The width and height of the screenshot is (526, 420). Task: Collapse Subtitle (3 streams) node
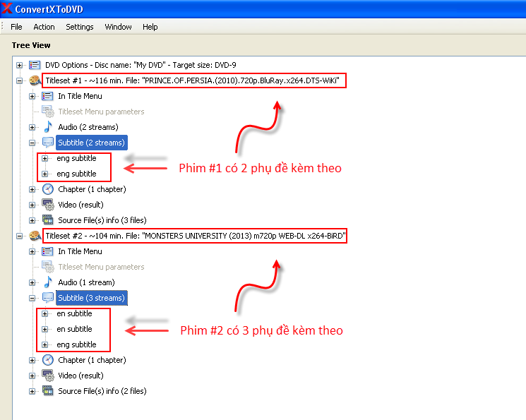(x=32, y=298)
